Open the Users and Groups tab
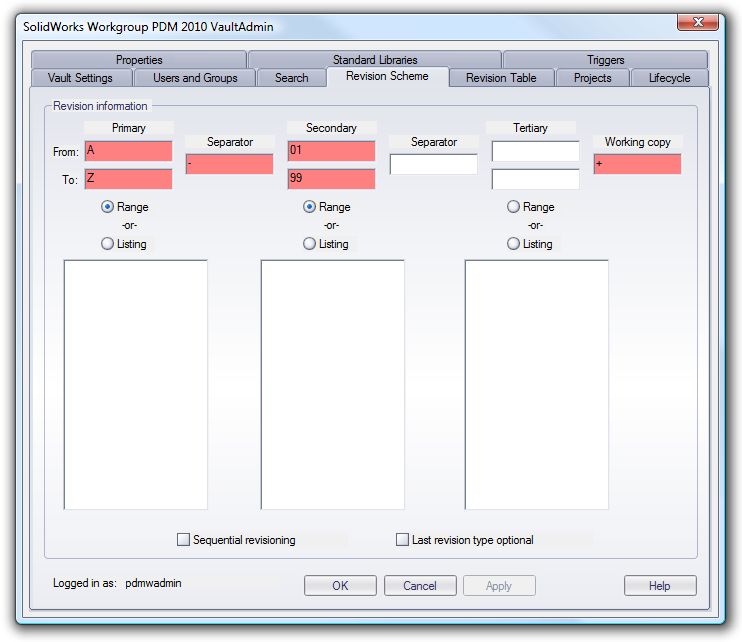 click(x=195, y=78)
